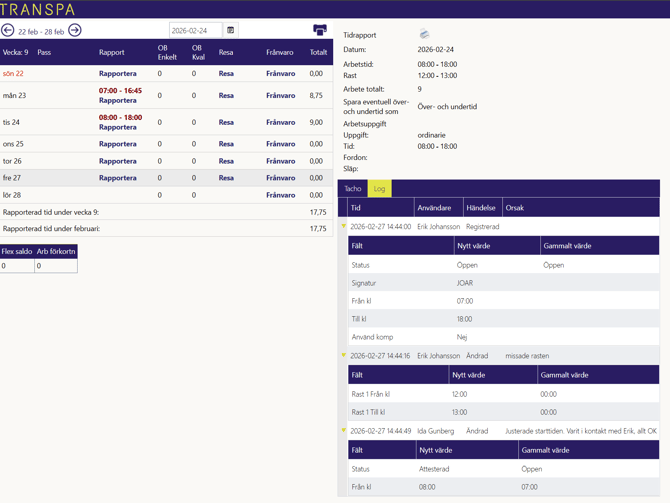The height and width of the screenshot is (503, 670).
Task: Collapse the 'missade rasten' log entry
Action: pyautogui.click(x=344, y=356)
